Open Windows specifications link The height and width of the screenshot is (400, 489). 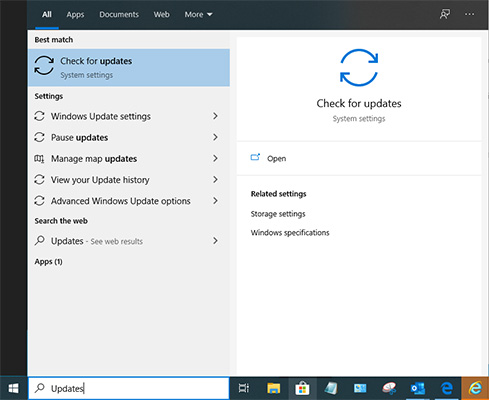pos(290,232)
